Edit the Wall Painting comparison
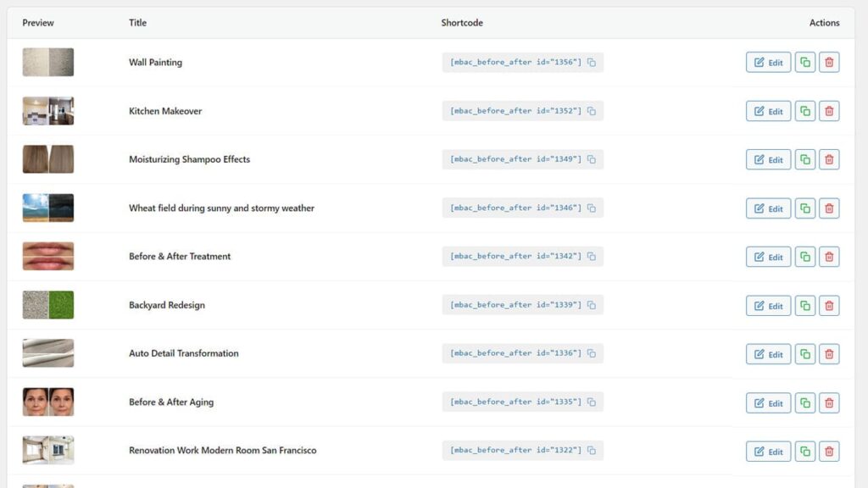Image resolution: width=868 pixels, height=488 pixels. tap(768, 62)
